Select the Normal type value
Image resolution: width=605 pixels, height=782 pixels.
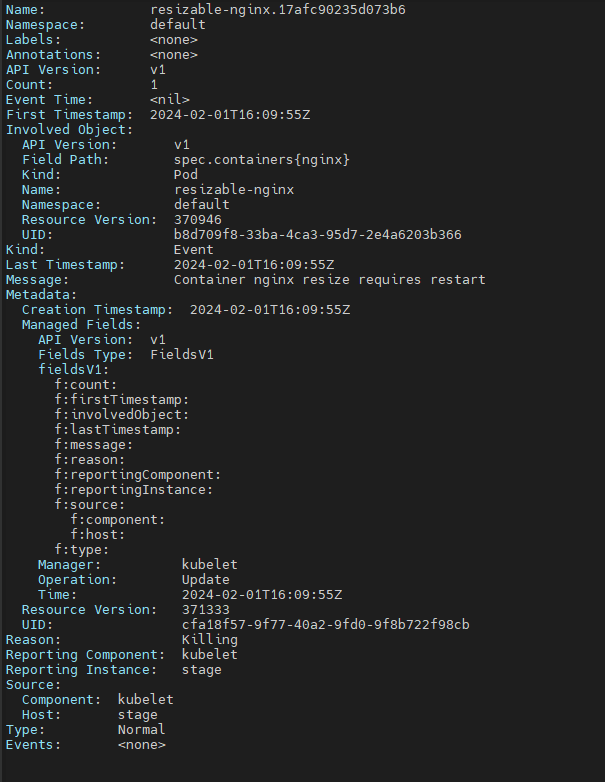[x=141, y=729]
